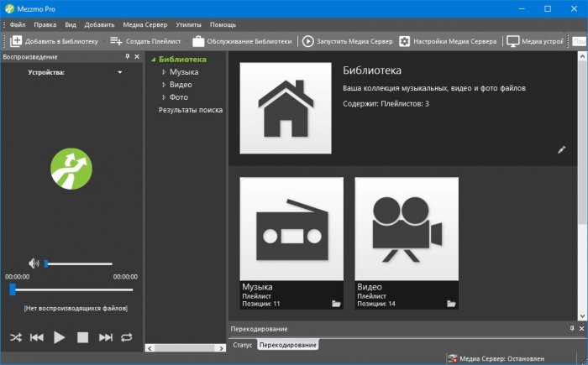Expand the Музыка tree node
Viewport: 588px width, 365px height.
[x=164, y=72]
